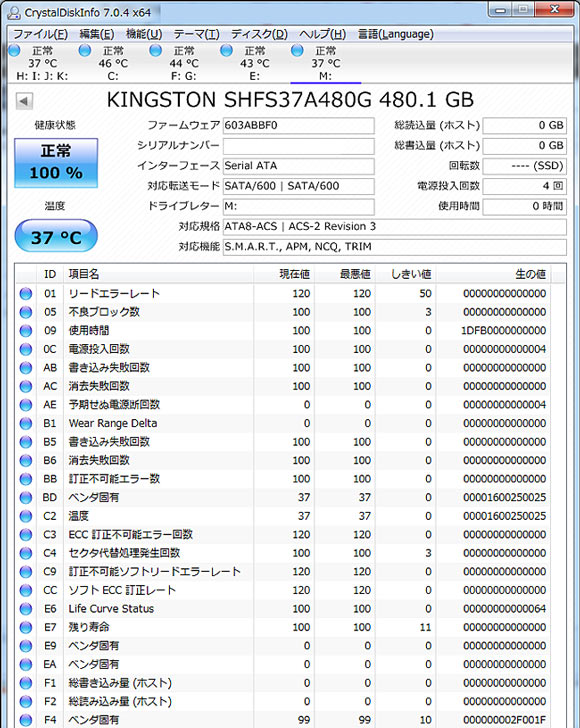The height and width of the screenshot is (728, 580).
Task: Click the 生の値 column header
Action: 494,274
